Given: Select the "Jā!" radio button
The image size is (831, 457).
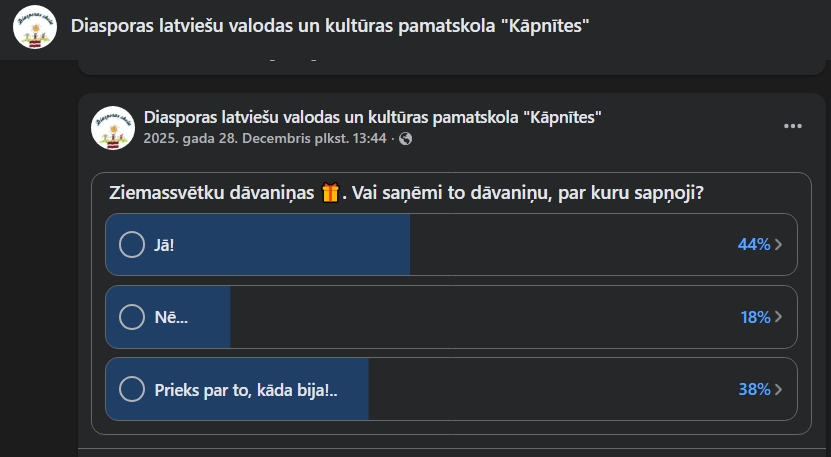Looking at the screenshot, I should tap(132, 244).
